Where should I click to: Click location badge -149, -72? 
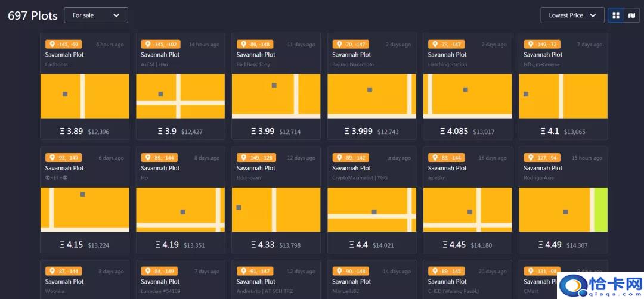[543, 45]
